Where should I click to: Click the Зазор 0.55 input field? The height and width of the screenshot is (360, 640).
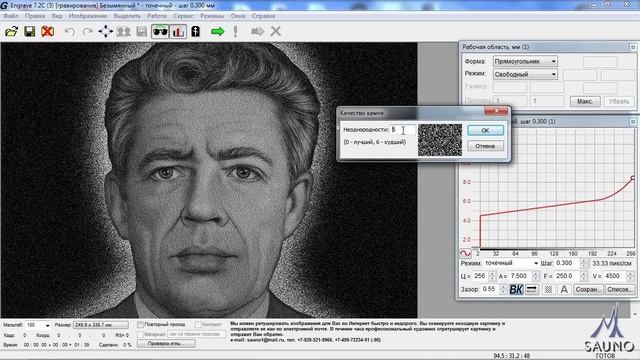[x=490, y=289]
